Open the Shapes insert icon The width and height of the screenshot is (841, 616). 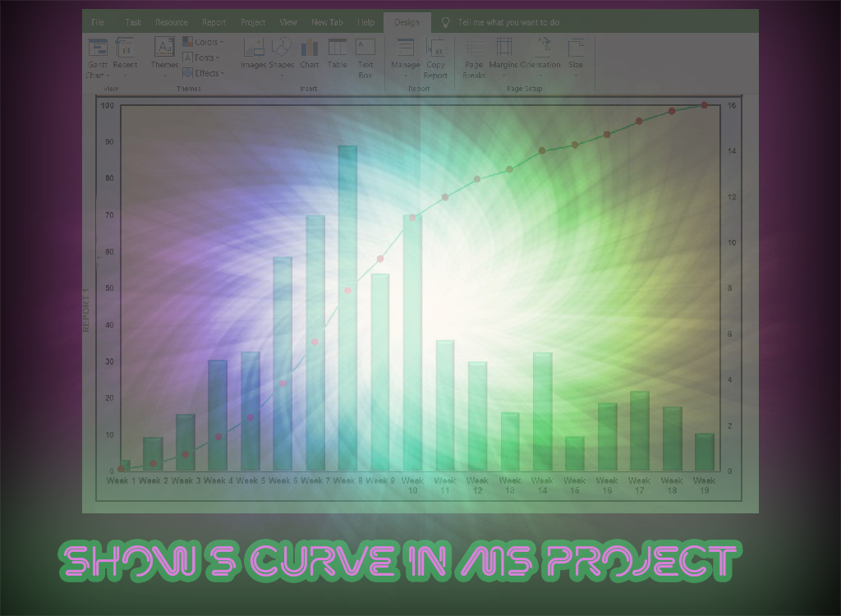[281, 47]
